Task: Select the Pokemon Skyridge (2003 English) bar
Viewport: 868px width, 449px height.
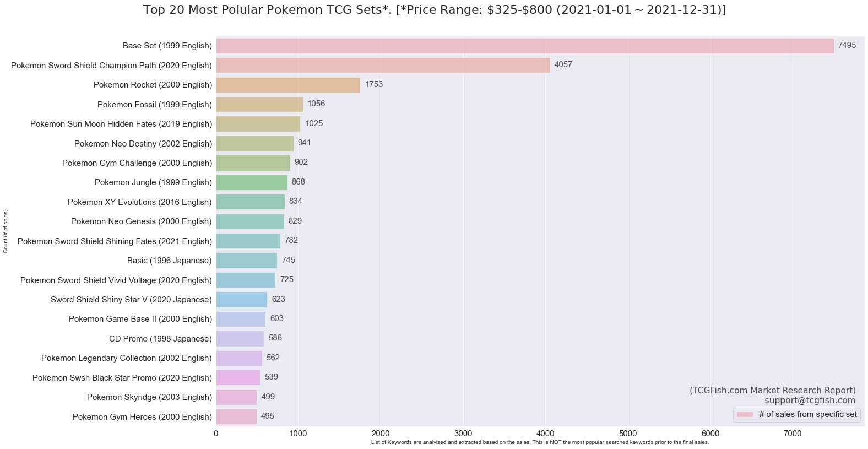Action: tap(236, 397)
